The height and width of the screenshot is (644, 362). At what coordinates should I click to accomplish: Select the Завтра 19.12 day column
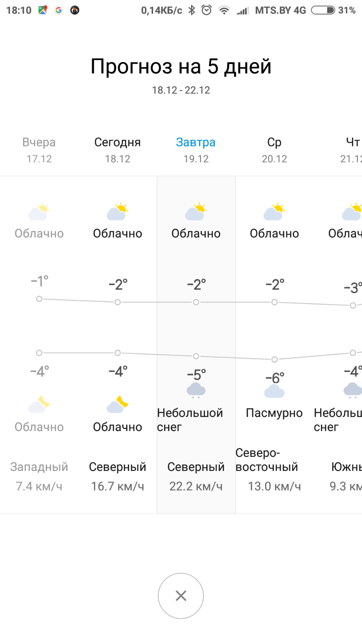[196, 150]
